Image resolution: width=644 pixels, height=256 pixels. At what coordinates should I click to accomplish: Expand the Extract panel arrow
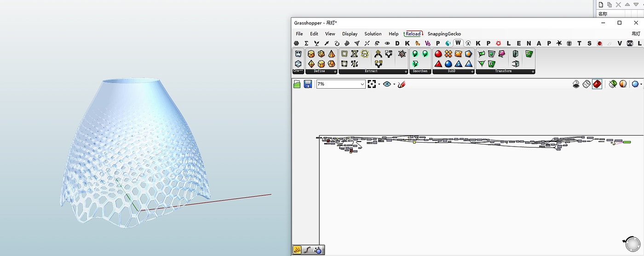(x=406, y=71)
